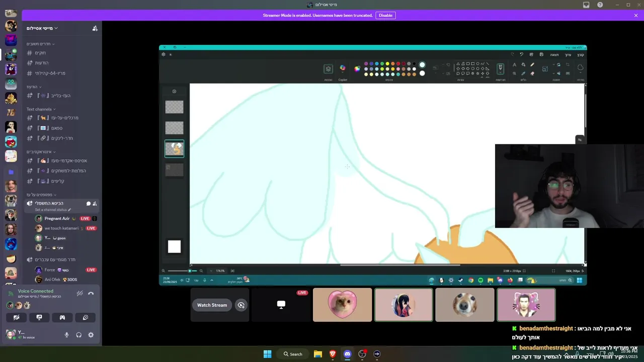This screenshot has height=362, width=644.
Task: Open File Explorer from the taskbar
Action: pos(318,354)
